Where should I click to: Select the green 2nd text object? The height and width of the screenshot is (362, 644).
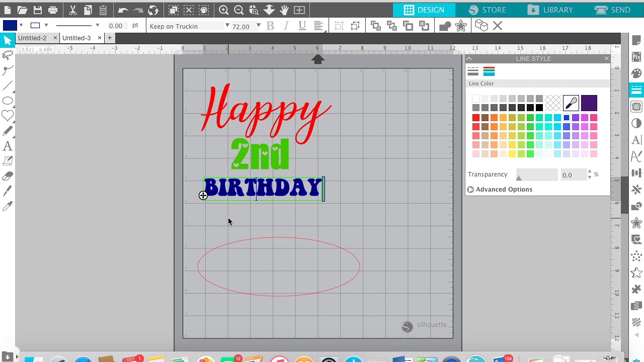pos(260,154)
